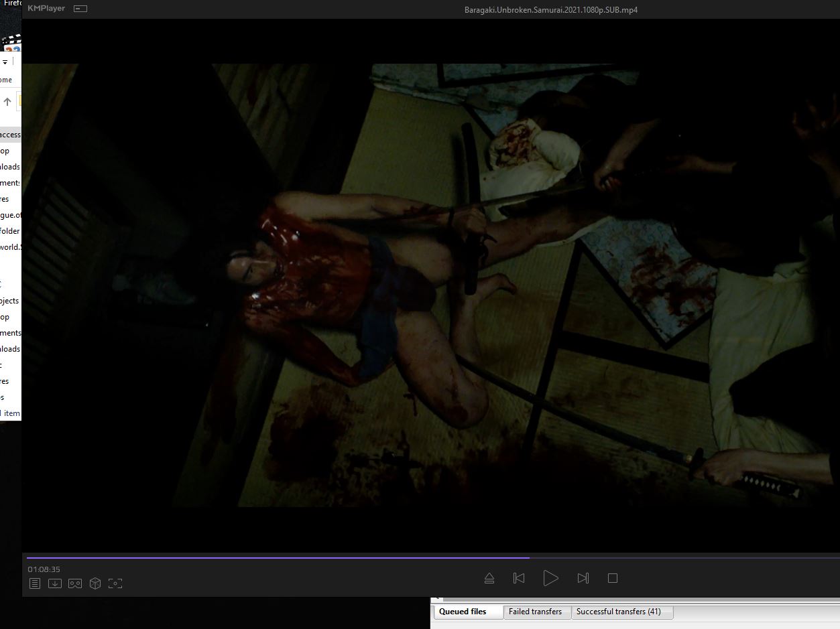Click the eject/open file icon

489,578
